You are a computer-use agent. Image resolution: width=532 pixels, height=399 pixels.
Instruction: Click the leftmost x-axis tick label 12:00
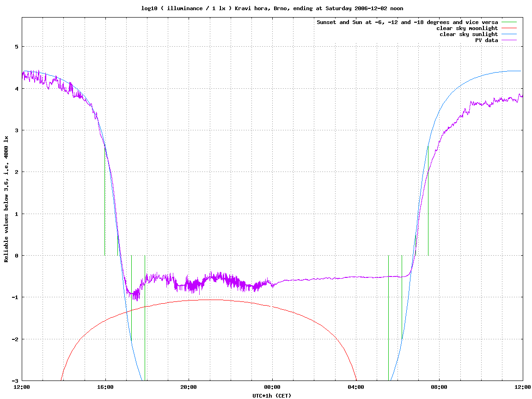pos(22,387)
